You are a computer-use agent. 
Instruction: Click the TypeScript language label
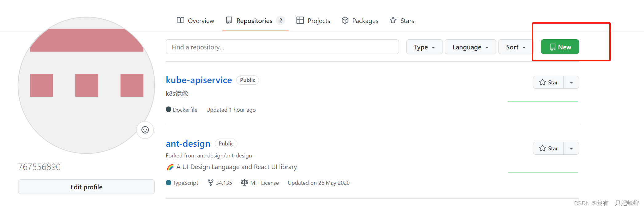pyautogui.click(x=185, y=183)
